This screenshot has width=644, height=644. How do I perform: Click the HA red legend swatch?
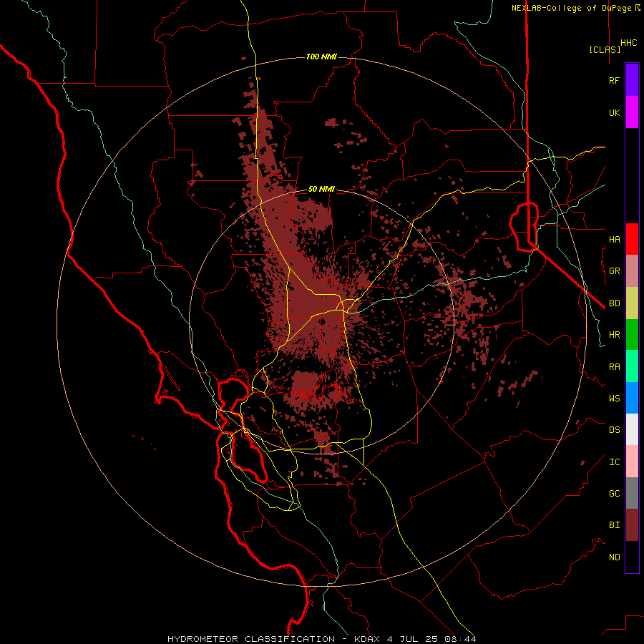[x=632, y=239]
